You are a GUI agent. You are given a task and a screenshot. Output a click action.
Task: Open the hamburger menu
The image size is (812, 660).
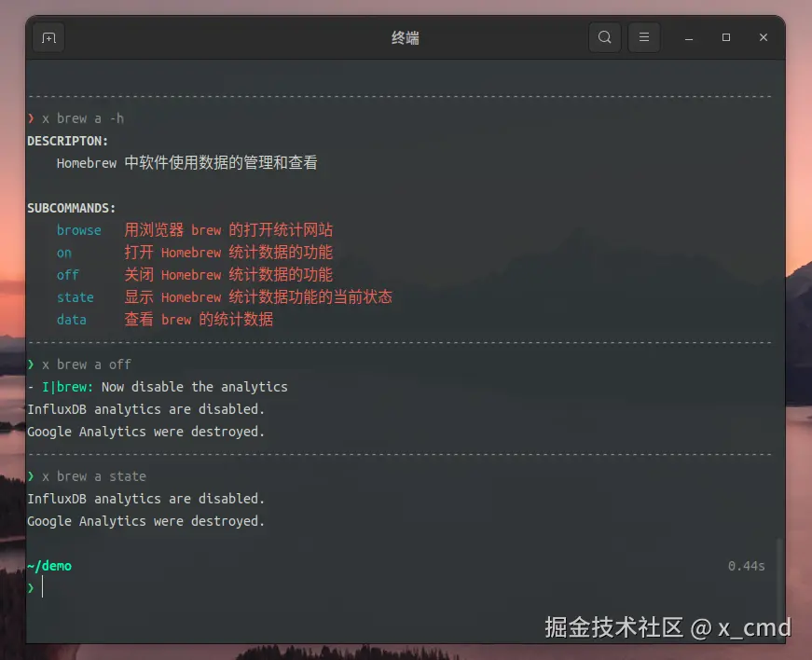click(643, 37)
